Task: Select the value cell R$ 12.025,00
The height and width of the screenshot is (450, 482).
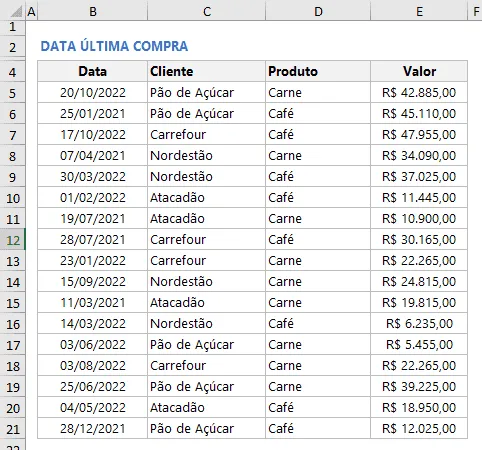Action: click(x=419, y=428)
